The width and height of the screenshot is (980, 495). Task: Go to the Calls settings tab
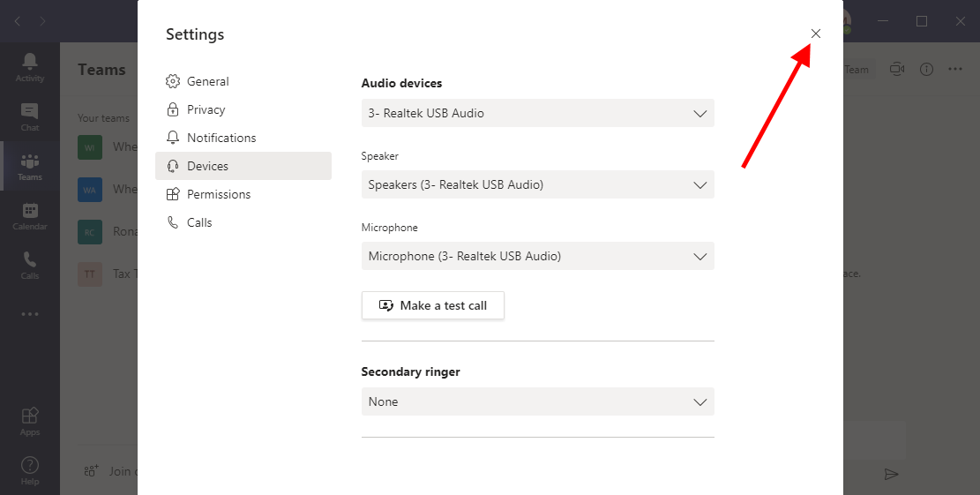coord(199,222)
